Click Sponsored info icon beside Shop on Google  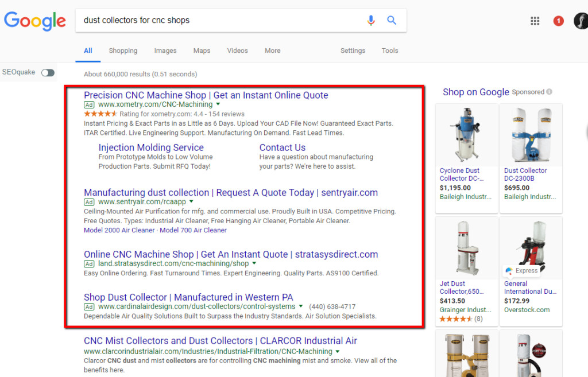[x=549, y=92]
